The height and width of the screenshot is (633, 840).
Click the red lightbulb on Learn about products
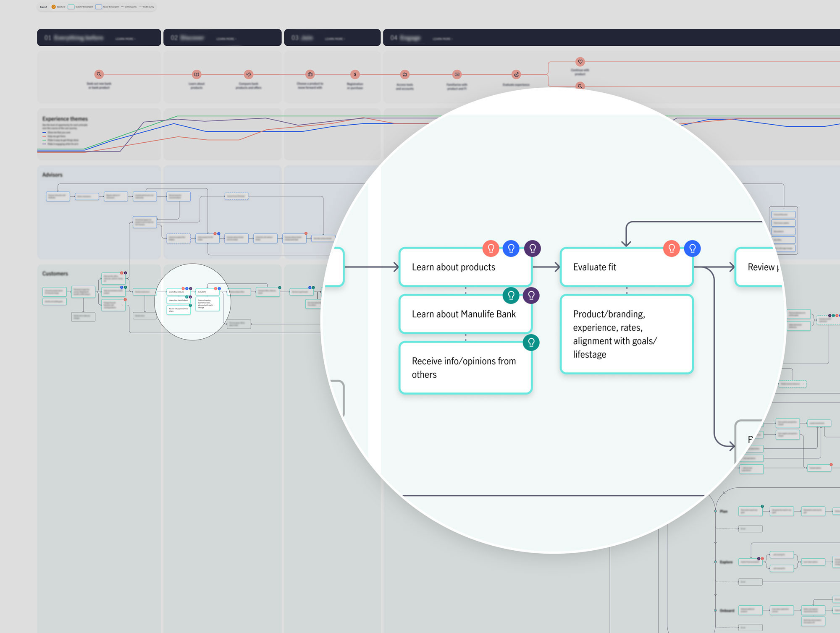491,248
